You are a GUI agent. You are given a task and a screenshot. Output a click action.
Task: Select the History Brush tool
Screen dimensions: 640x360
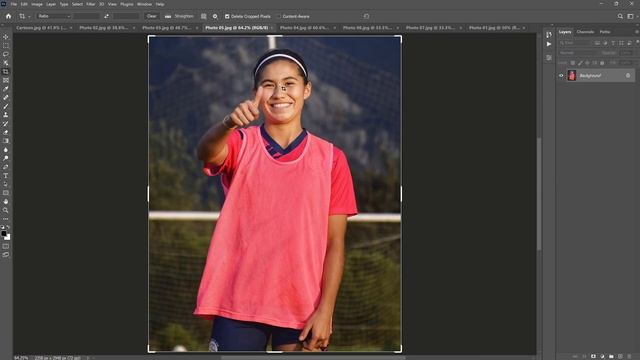pos(6,124)
